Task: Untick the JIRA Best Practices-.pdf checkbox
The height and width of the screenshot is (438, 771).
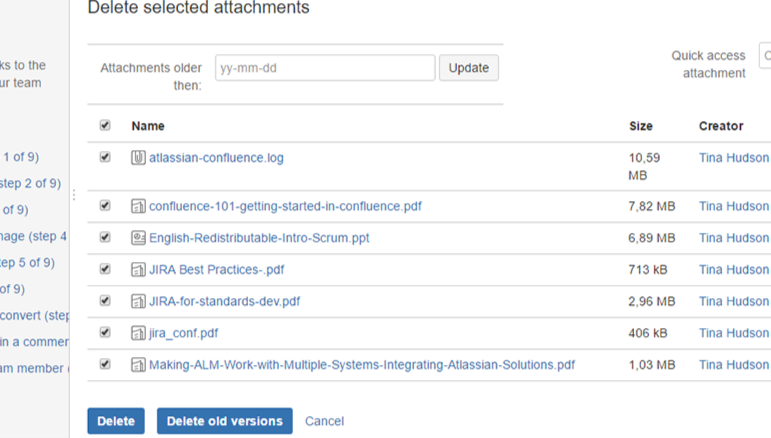Action: pos(105,270)
